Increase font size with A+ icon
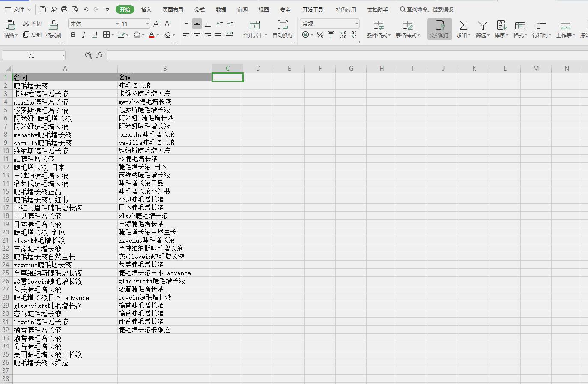This screenshot has height=384, width=588. coord(156,24)
